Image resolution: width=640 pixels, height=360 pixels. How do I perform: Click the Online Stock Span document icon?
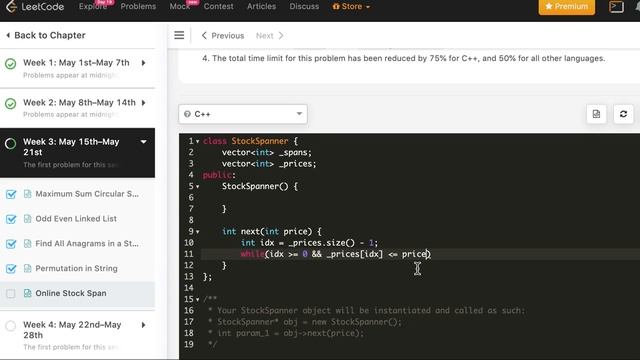[x=27, y=293]
